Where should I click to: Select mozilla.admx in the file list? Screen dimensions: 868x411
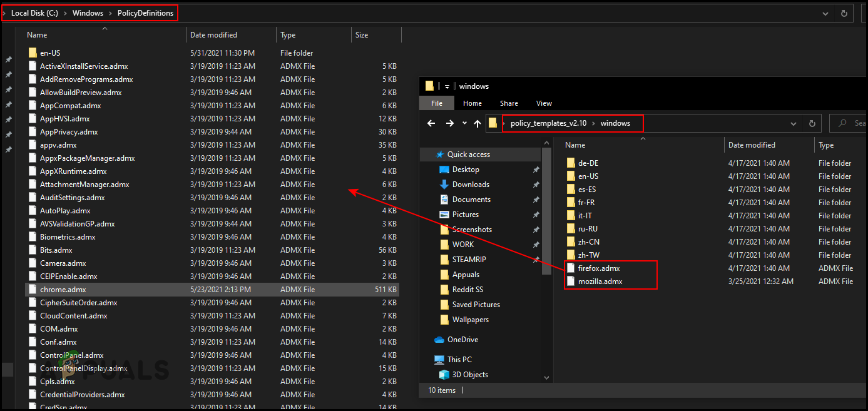coord(600,282)
